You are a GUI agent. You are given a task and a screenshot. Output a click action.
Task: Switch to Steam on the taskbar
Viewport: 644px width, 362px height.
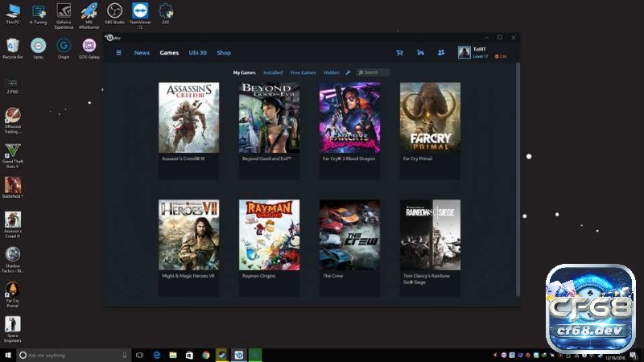point(222,355)
